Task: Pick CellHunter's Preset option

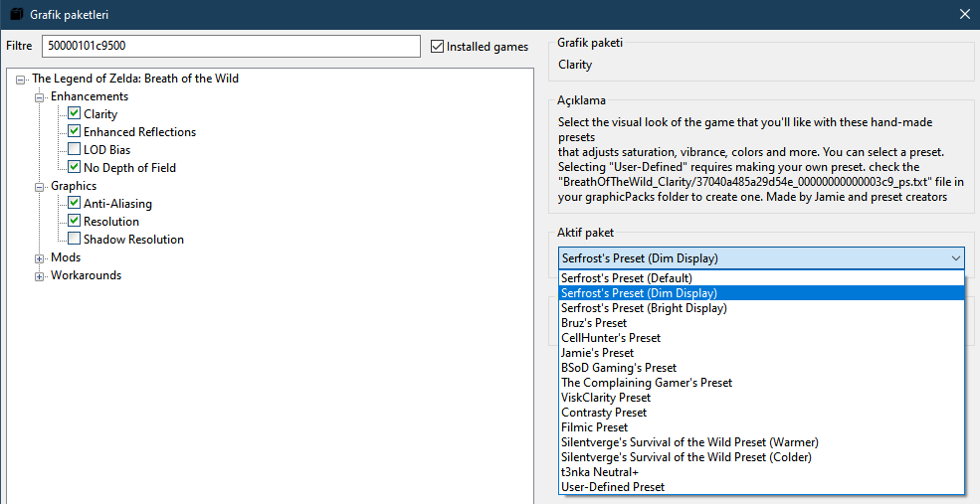Action: click(x=761, y=338)
